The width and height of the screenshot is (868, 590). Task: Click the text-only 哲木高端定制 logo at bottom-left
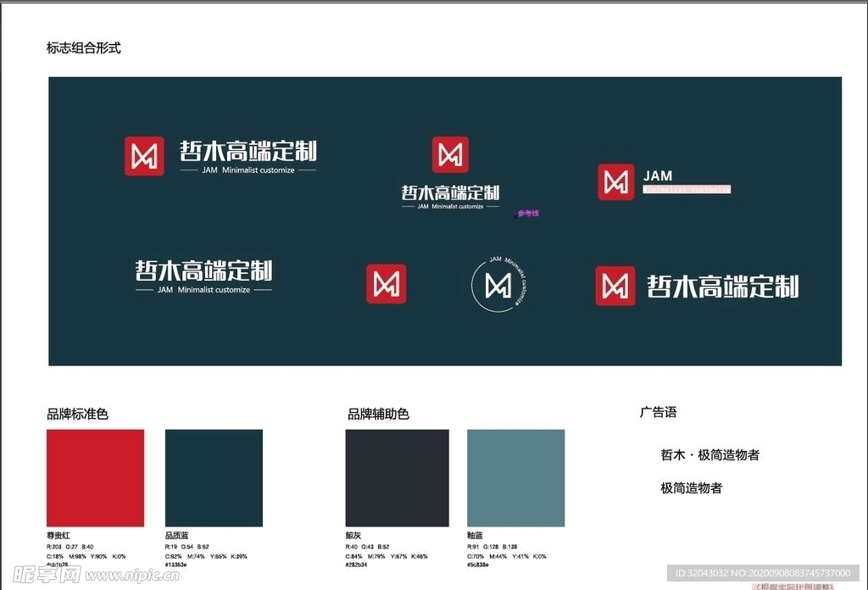click(x=203, y=270)
